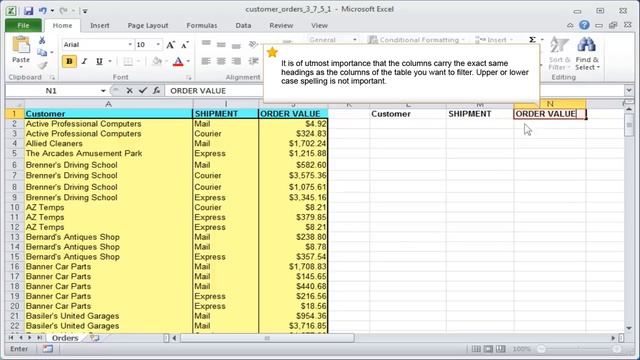Image resolution: width=640 pixels, height=360 pixels.
Task: Click the Middle Align icon
Action: 221,44
